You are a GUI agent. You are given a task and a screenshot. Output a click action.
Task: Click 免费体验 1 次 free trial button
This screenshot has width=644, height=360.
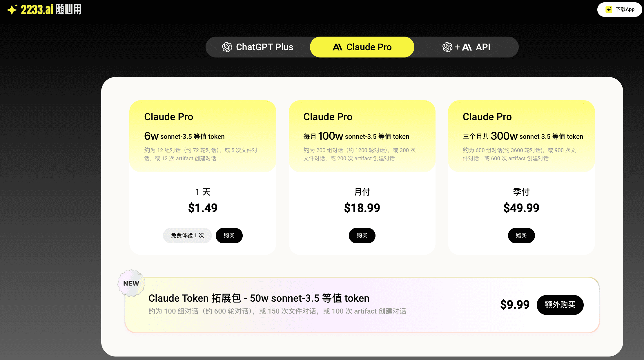click(x=187, y=235)
